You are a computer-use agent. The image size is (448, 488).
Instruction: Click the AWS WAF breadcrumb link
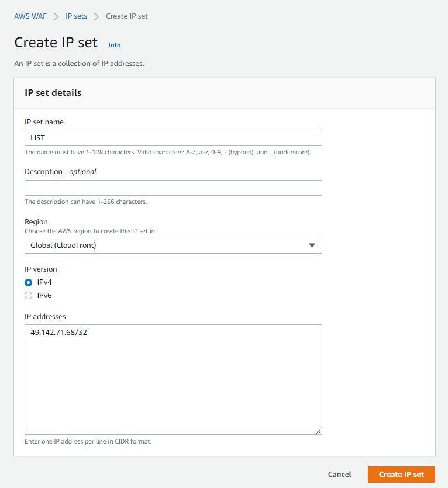30,16
